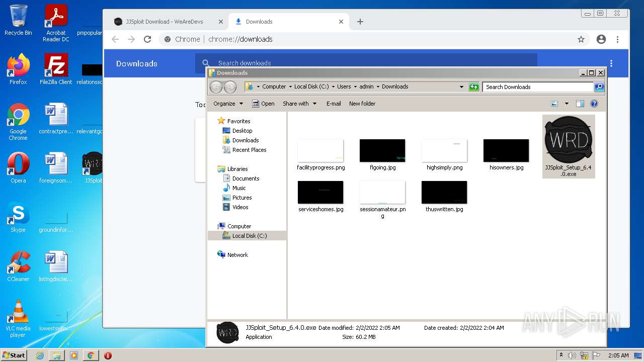Launch Opera desktop shortcut
The image size is (644, 362).
coord(18,167)
